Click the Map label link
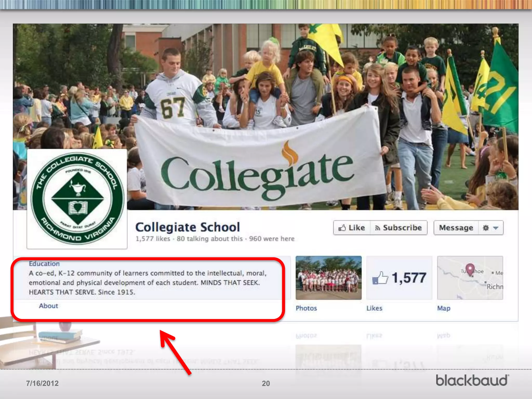 444,308
